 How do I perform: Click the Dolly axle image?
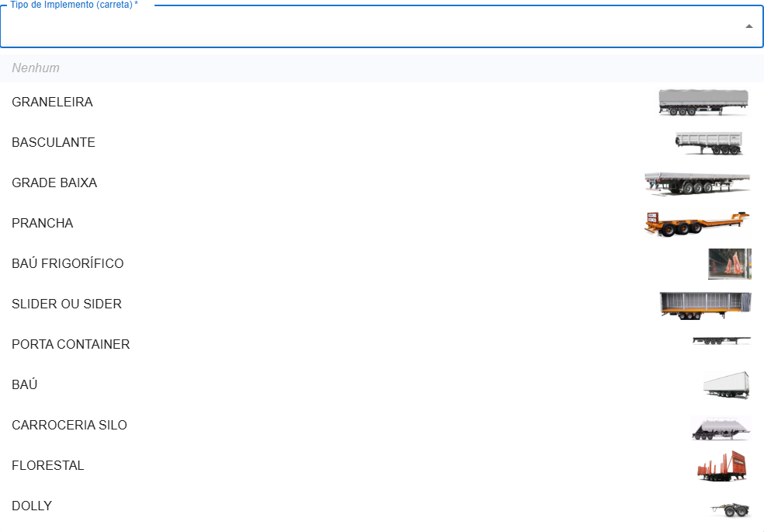tap(731, 509)
